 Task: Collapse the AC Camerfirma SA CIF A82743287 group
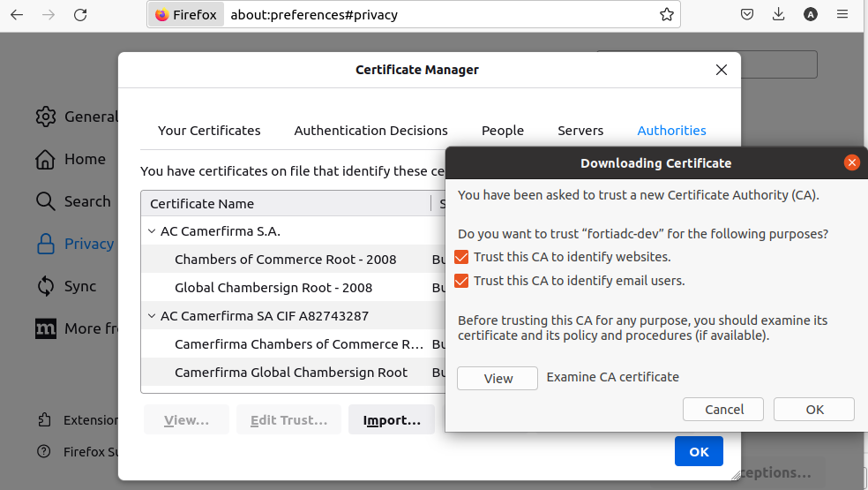[151, 316]
